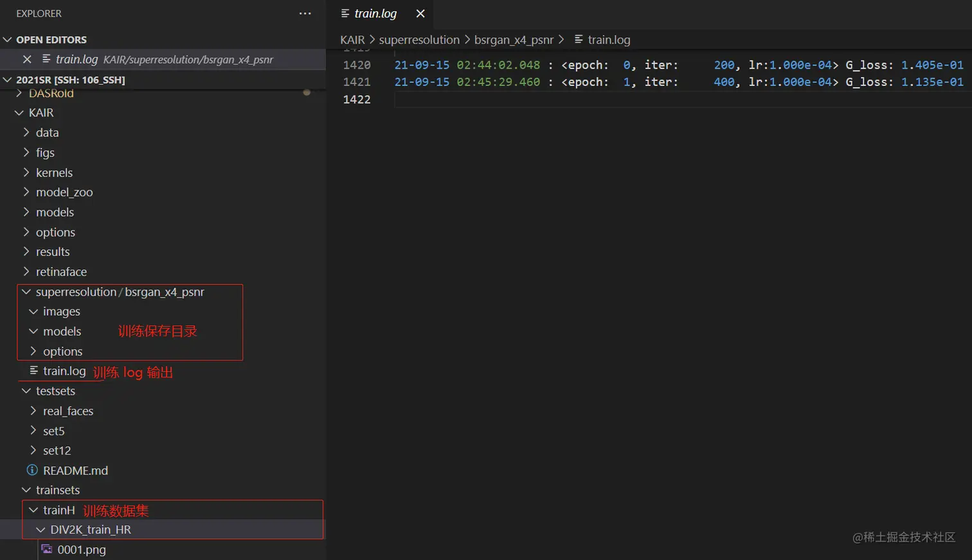972x560 pixels.
Task: Collapse the testsets folder
Action: tap(26, 390)
